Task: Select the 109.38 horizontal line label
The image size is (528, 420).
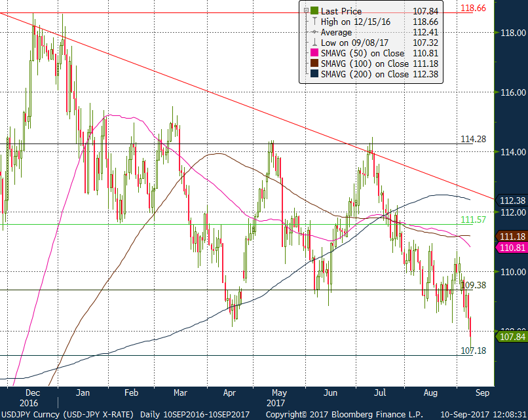Action: coord(474,285)
